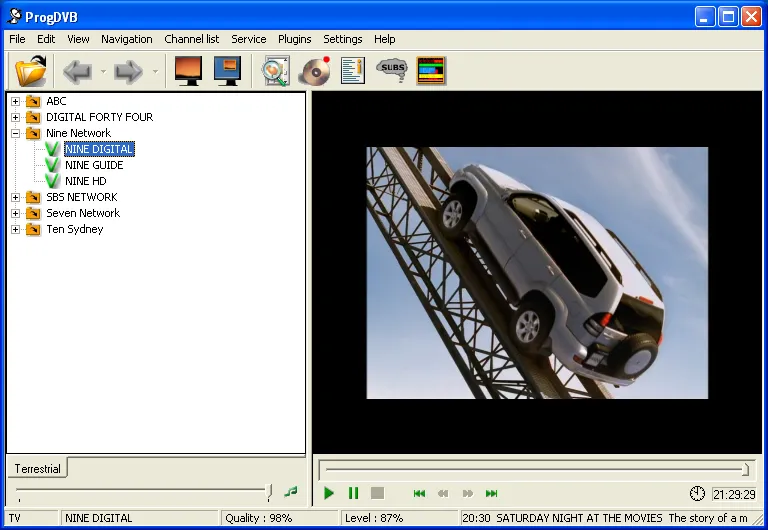Pause playback with the pause button
Image resolution: width=768 pixels, height=530 pixels.
[x=353, y=493]
